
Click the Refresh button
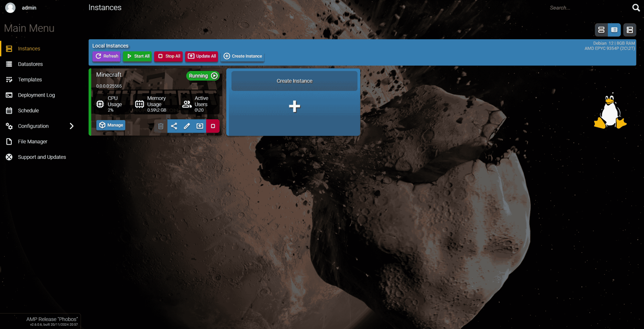[106, 56]
